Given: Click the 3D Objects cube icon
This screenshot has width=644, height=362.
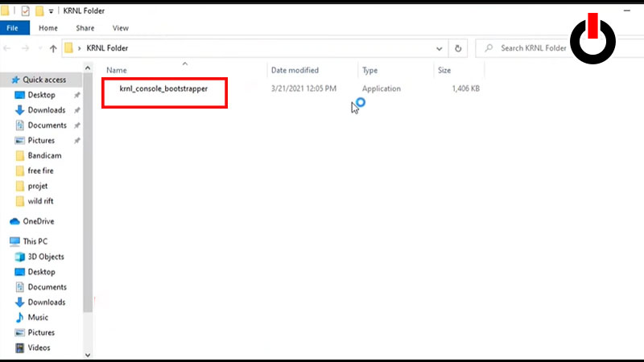Looking at the screenshot, I should pos(19,257).
